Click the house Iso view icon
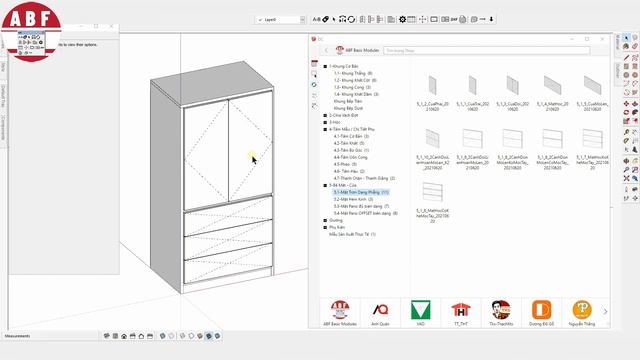This screenshot has height=360, width=640. click(124, 336)
